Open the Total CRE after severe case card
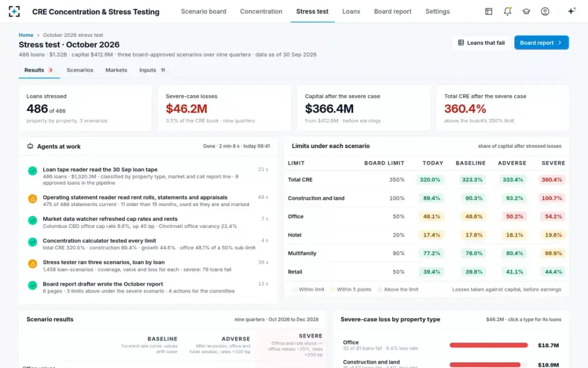The image size is (588, 368). point(503,108)
